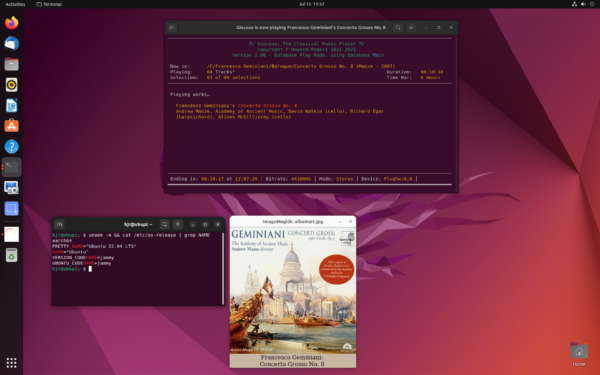Open the monitor-with-camera dock icon below Terminal

tap(11, 188)
